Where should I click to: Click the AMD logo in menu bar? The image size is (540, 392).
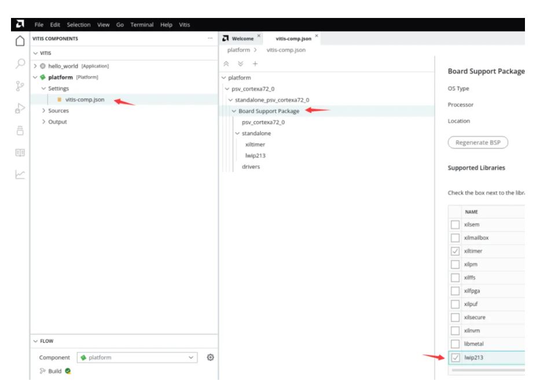pyautogui.click(x=20, y=24)
